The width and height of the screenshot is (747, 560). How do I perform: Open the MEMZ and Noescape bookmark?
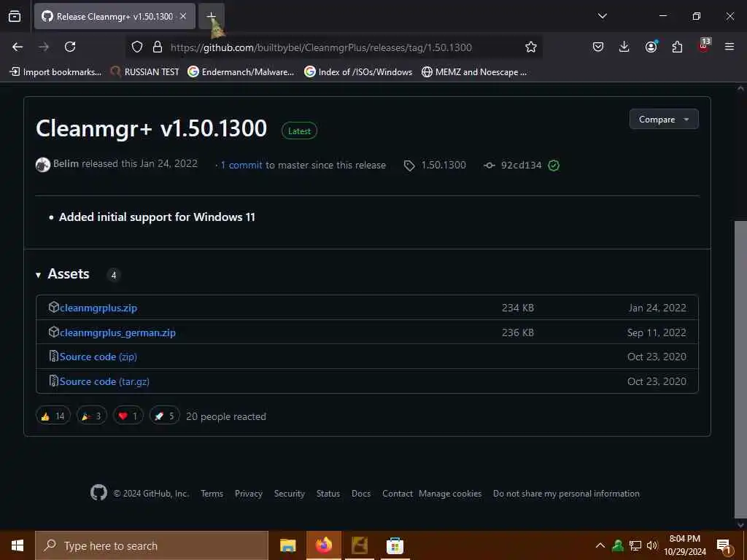pos(474,72)
